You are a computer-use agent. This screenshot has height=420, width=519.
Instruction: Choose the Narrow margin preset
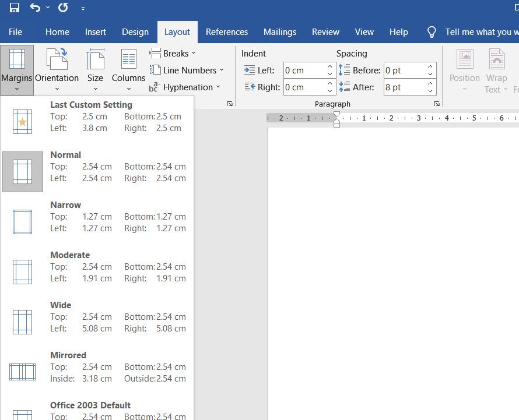pos(97,221)
